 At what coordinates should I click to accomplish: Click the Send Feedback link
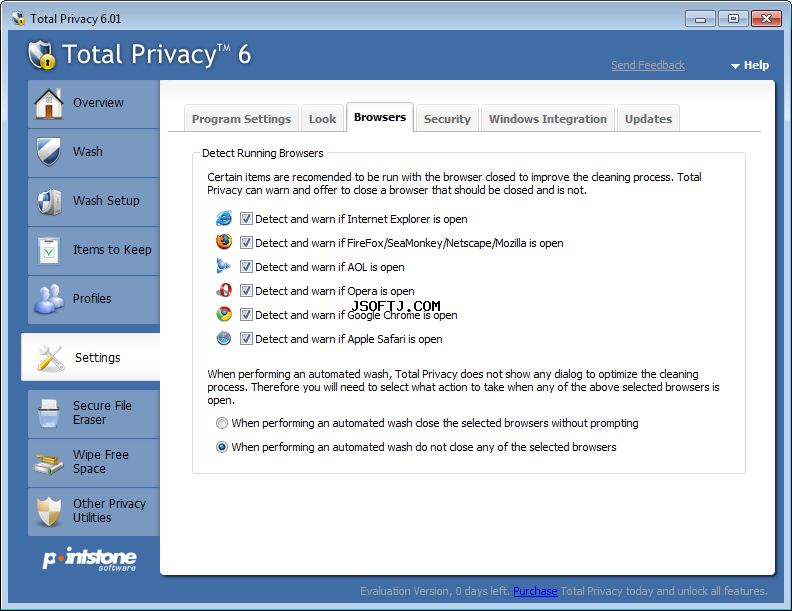click(648, 65)
